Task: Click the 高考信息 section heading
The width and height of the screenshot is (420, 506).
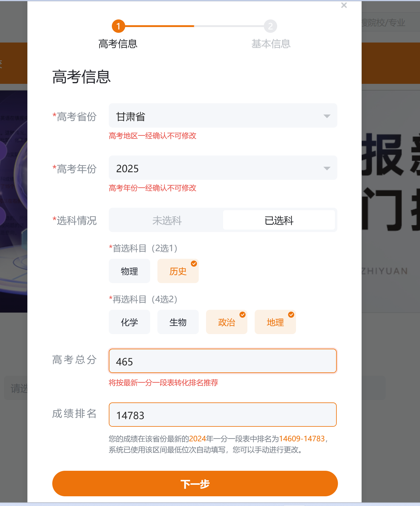Action: click(81, 77)
